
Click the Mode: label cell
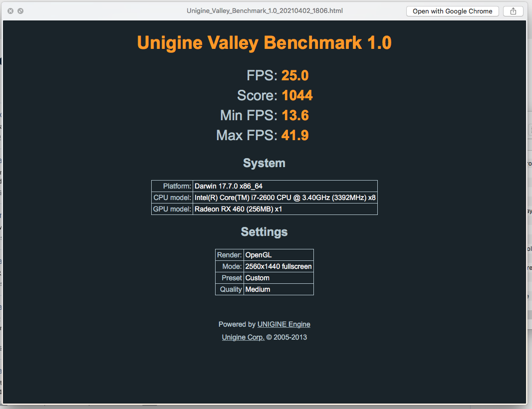[x=230, y=266]
